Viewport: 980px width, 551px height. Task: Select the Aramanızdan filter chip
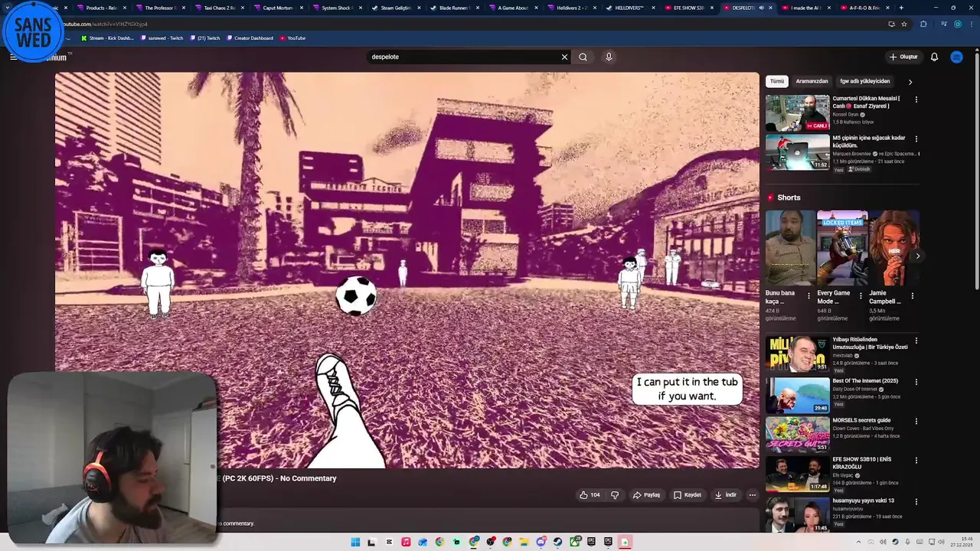point(812,81)
